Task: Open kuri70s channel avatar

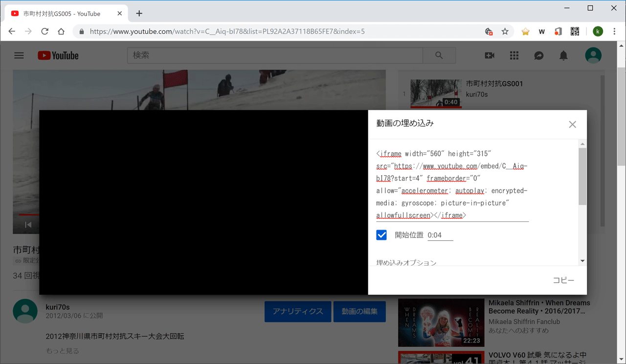Action: point(25,311)
